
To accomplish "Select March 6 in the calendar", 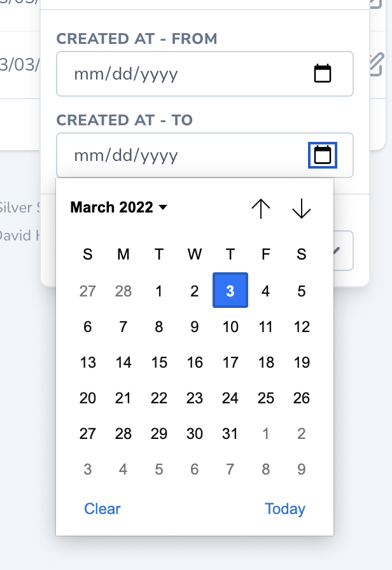I will [88, 327].
